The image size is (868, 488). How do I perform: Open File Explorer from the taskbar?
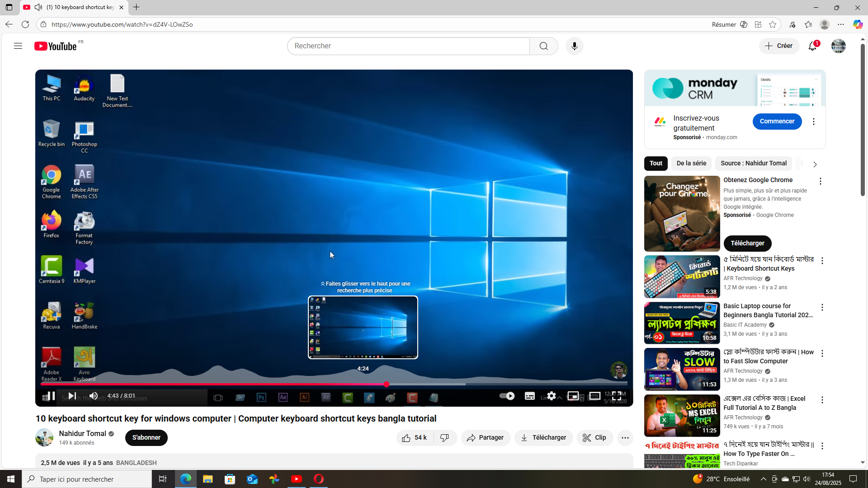(x=208, y=479)
